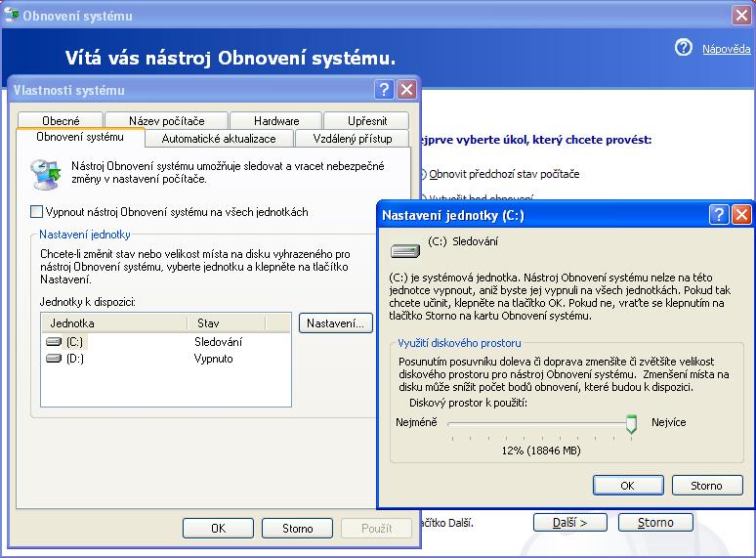Click the Jednotka column header
756x558 pixels.
click(114, 323)
